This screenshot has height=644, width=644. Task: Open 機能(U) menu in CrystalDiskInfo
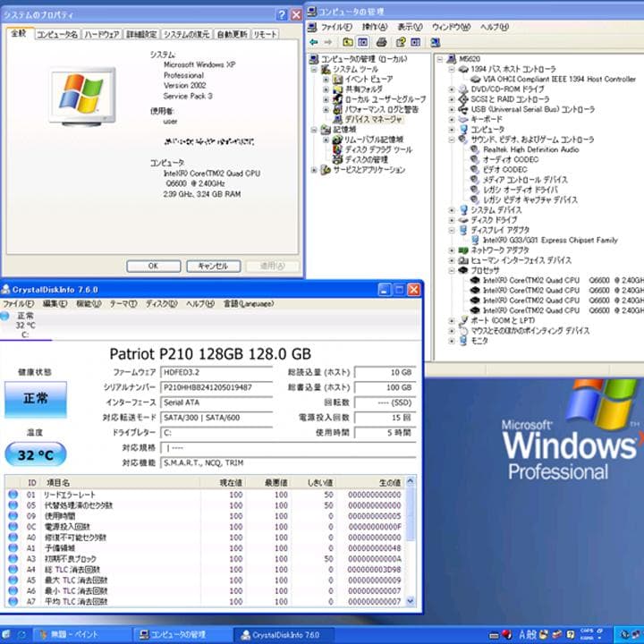(x=89, y=303)
